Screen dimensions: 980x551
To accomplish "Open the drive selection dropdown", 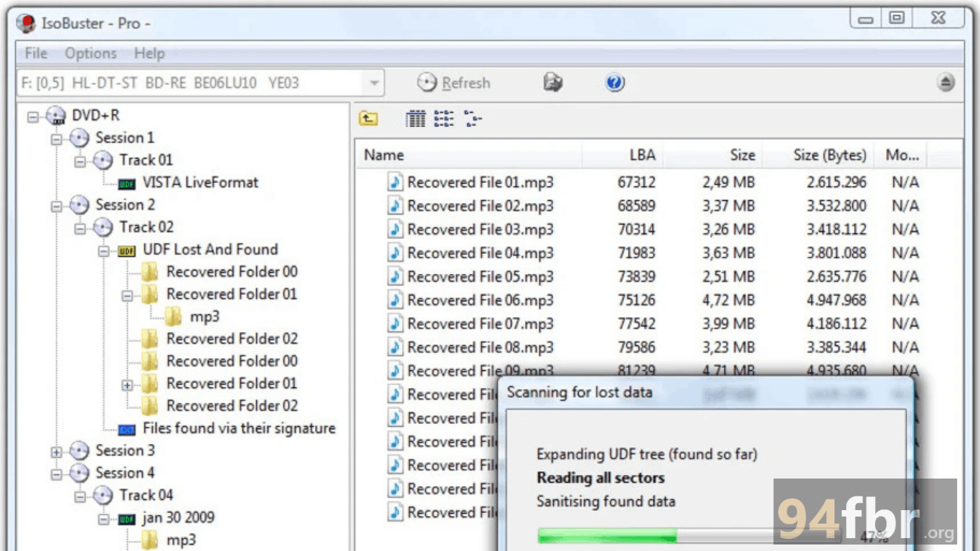I will [374, 83].
